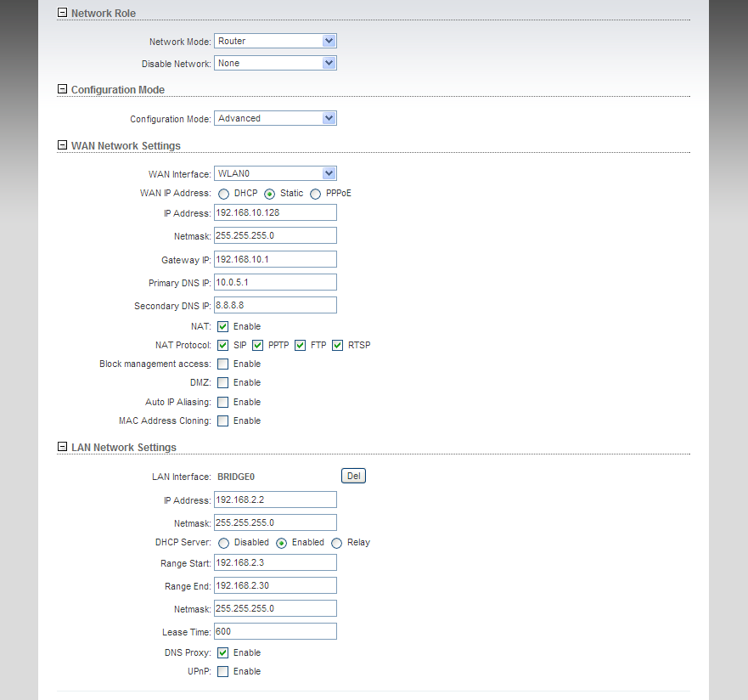Viewport: 748px width, 700px height.
Task: Collapse the LAN Network Settings section
Action: [x=62, y=446]
